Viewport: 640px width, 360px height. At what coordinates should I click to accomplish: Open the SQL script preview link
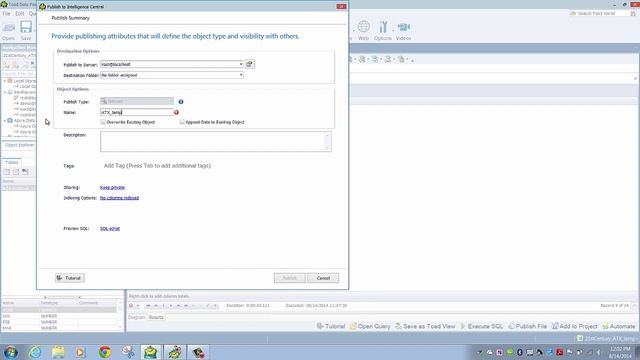(110, 229)
